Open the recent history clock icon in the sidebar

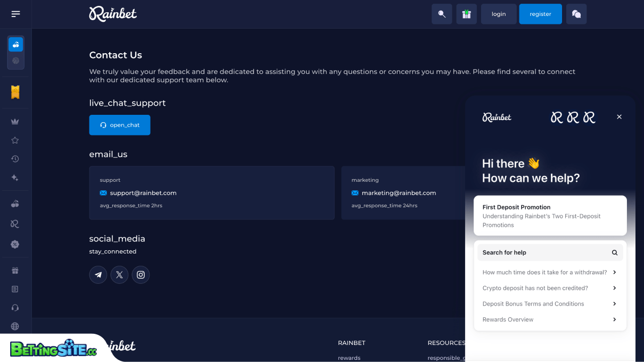point(15,159)
